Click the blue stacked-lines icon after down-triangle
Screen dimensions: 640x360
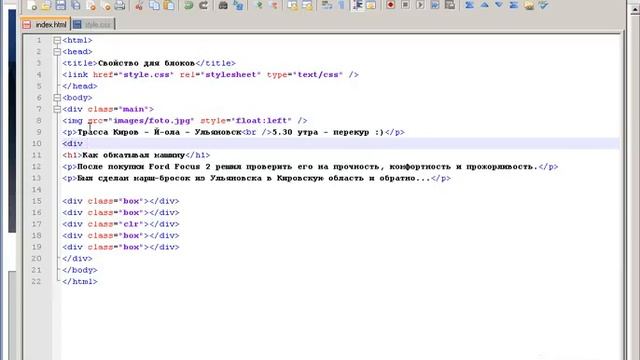pos(514,5)
